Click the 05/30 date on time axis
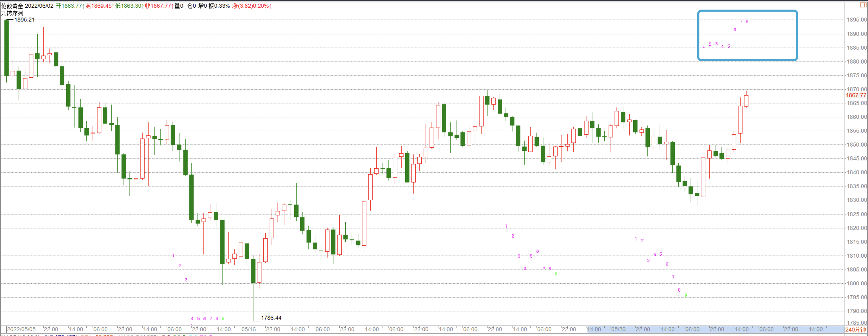Image resolution: width=868 pixels, height=336 pixels. [618, 329]
